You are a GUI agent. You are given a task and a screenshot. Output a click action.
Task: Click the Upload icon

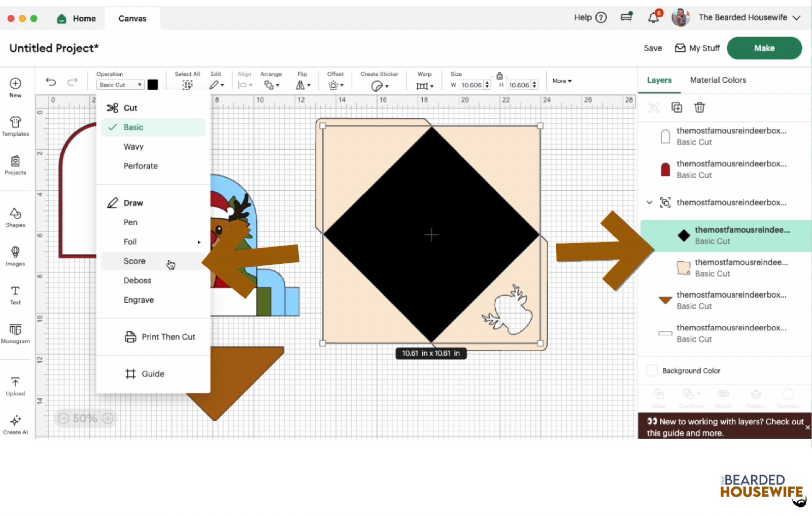point(15,386)
